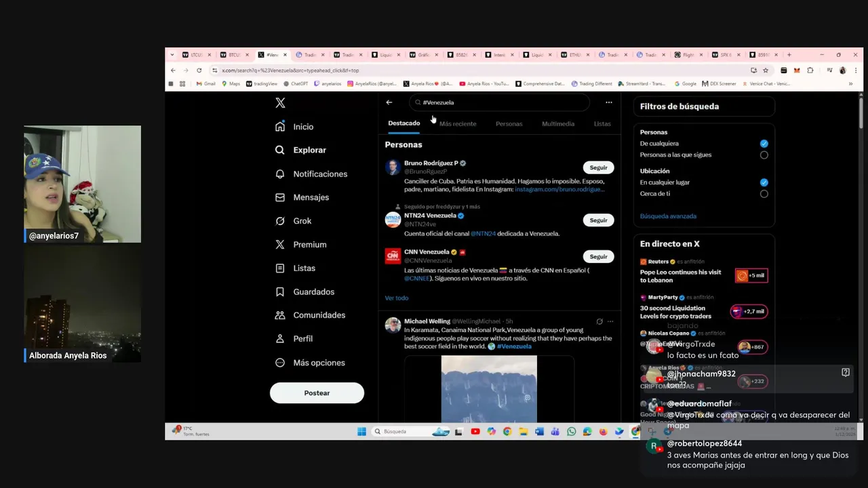Click the Postear button
This screenshot has height=488, width=868.
pyautogui.click(x=317, y=393)
